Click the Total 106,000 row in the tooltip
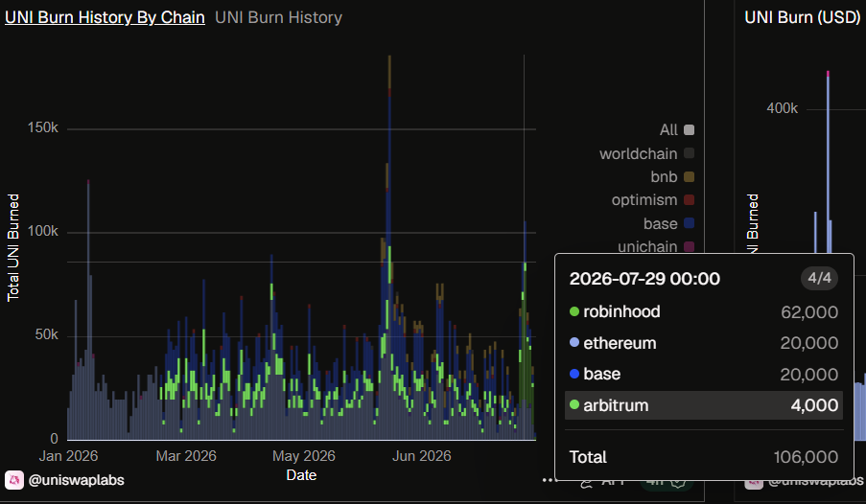 (704, 457)
